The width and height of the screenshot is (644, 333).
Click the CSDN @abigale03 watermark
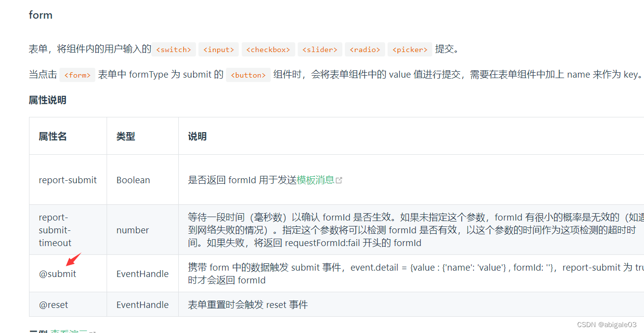(608, 324)
